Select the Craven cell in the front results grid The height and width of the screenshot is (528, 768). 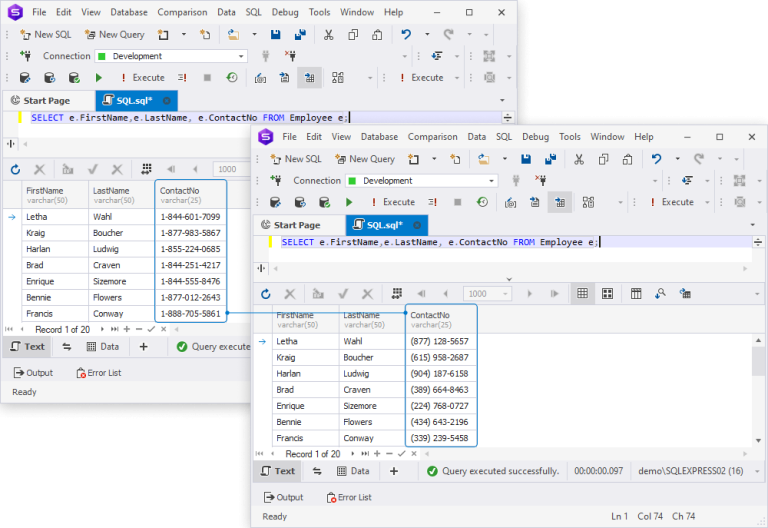coord(360,390)
